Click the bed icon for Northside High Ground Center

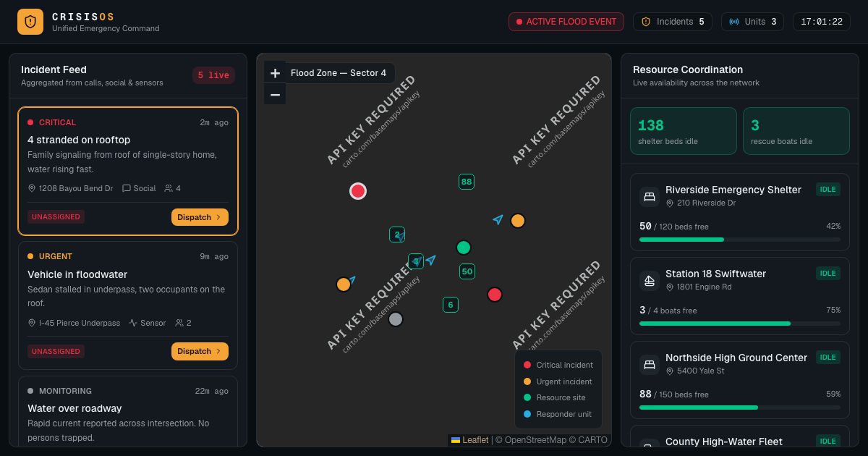650,364
